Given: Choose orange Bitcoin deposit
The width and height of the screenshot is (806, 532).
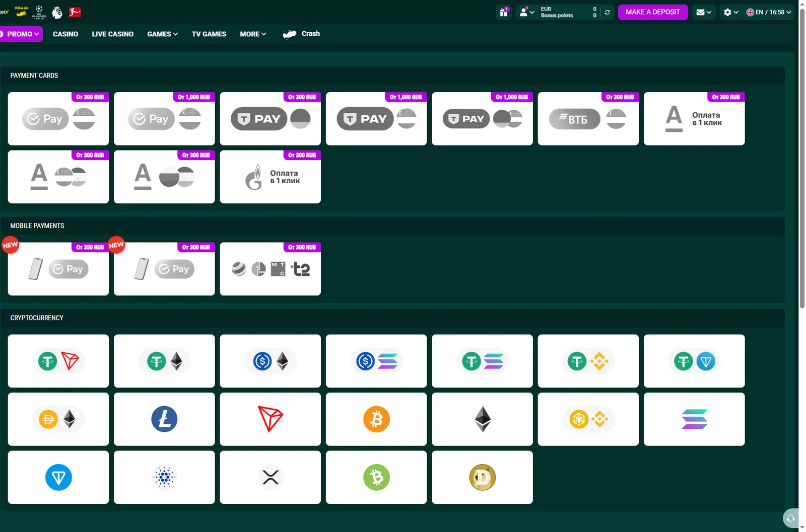Looking at the screenshot, I should coord(376,419).
